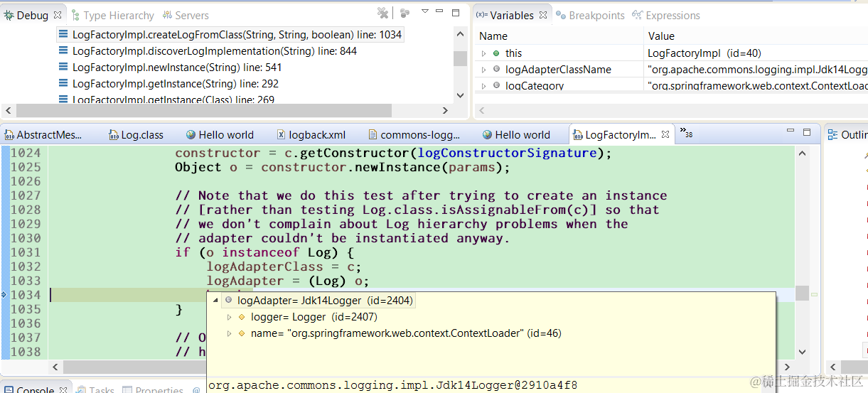This screenshot has height=393, width=868.
Task: Open the Servers tab
Action: click(x=186, y=15)
